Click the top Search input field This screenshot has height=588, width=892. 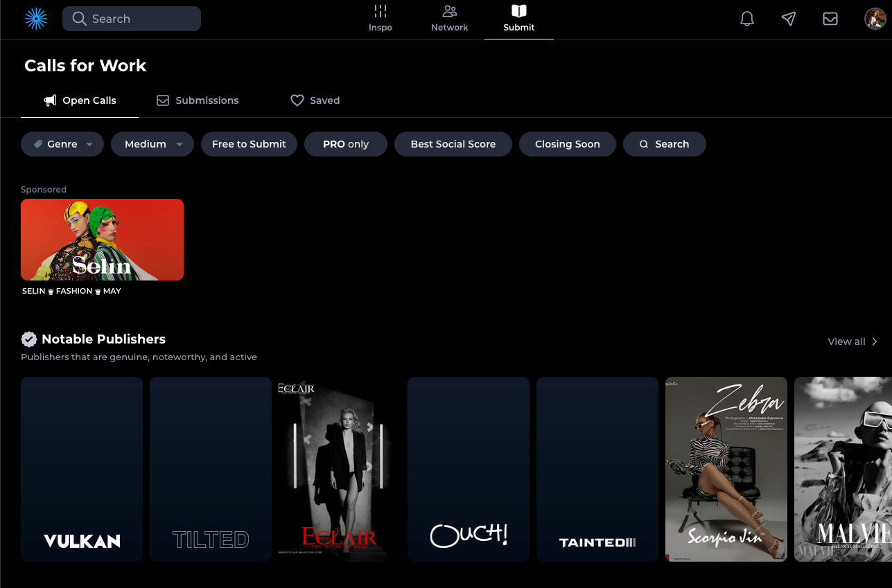(x=132, y=19)
